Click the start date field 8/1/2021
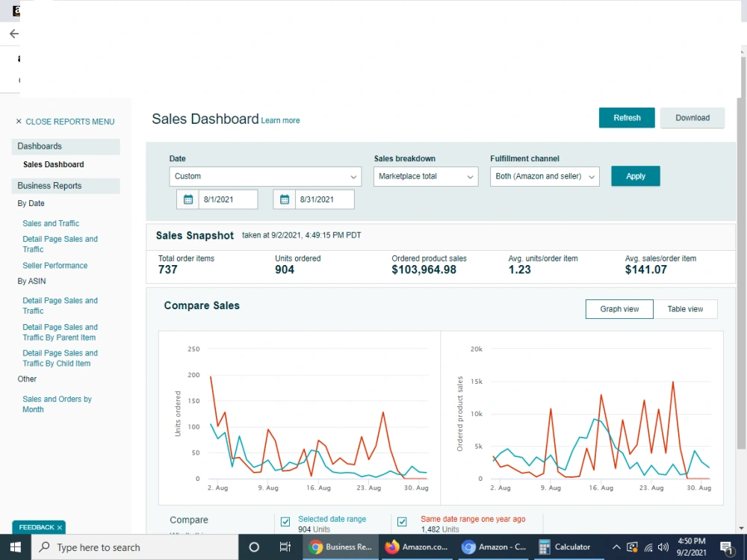 (x=228, y=199)
